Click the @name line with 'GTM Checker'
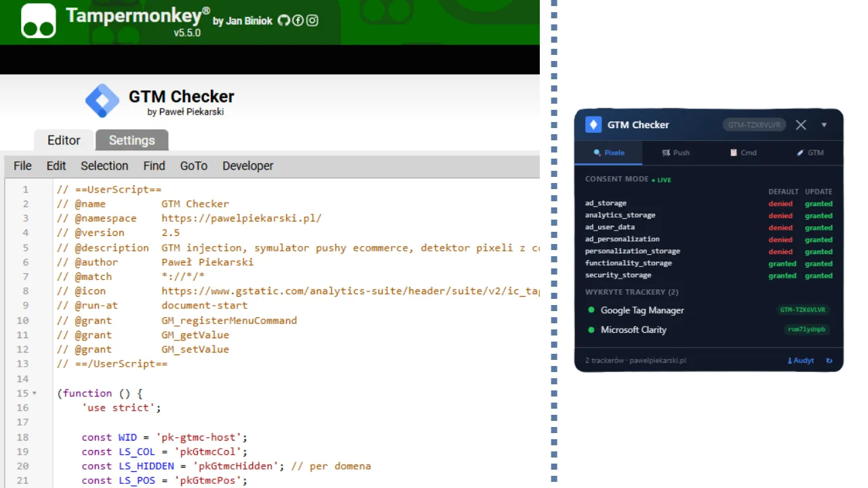Screen dimensions: 868x488 143,204
